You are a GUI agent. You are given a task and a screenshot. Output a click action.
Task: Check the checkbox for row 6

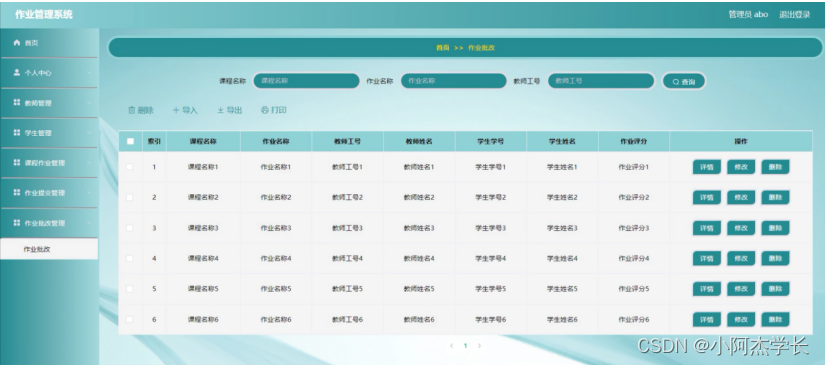click(130, 319)
